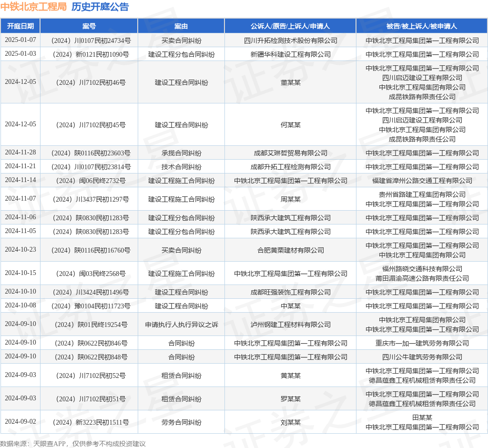Click defendant 田某某

[x=422, y=417]
